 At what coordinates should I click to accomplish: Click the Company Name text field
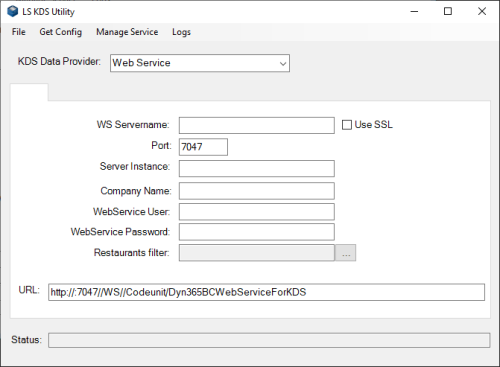tap(257, 191)
